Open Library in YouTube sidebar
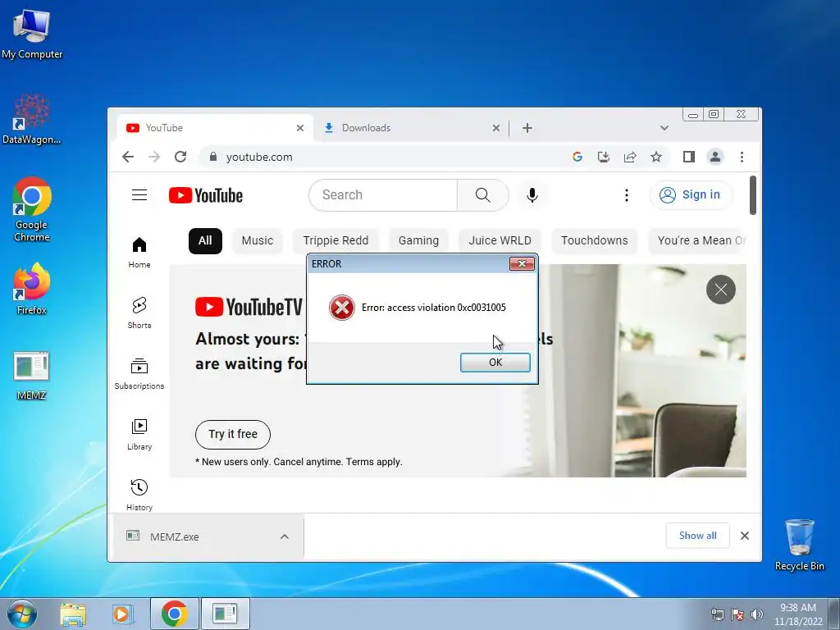Image resolution: width=840 pixels, height=630 pixels. click(x=139, y=435)
